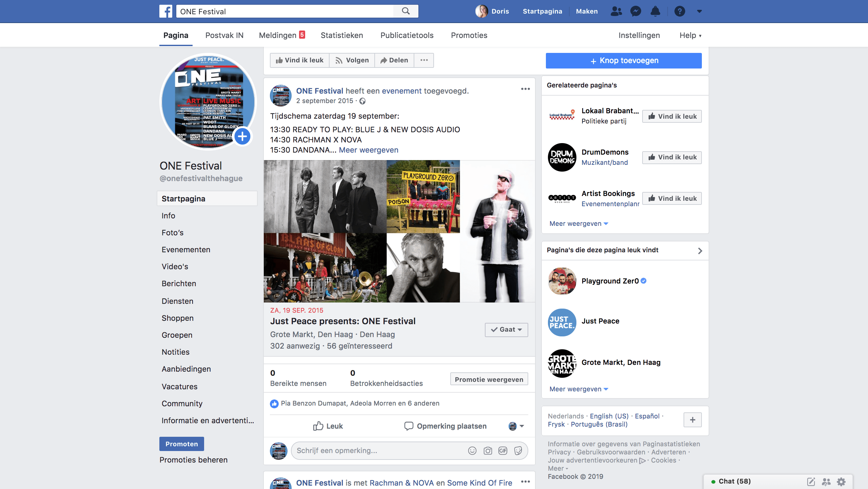The image size is (868, 489).
Task: Open chat settings gear icon
Action: pyautogui.click(x=841, y=482)
